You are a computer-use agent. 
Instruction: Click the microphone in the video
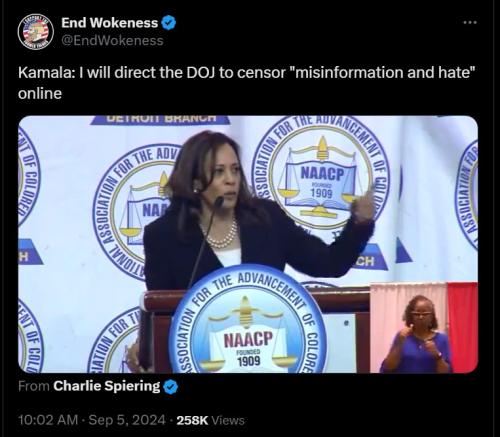[219, 201]
